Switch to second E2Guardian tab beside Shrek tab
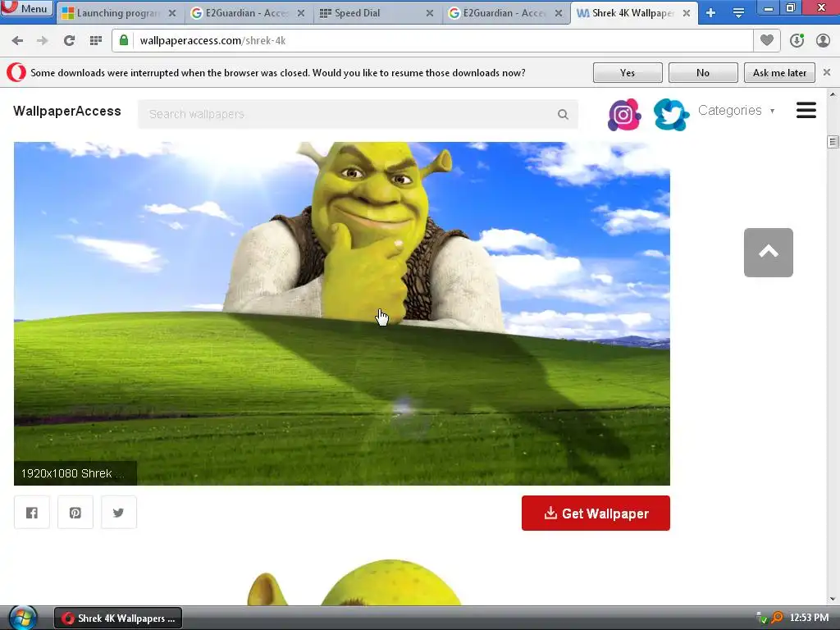Image resolution: width=840 pixels, height=630 pixels. [505, 13]
